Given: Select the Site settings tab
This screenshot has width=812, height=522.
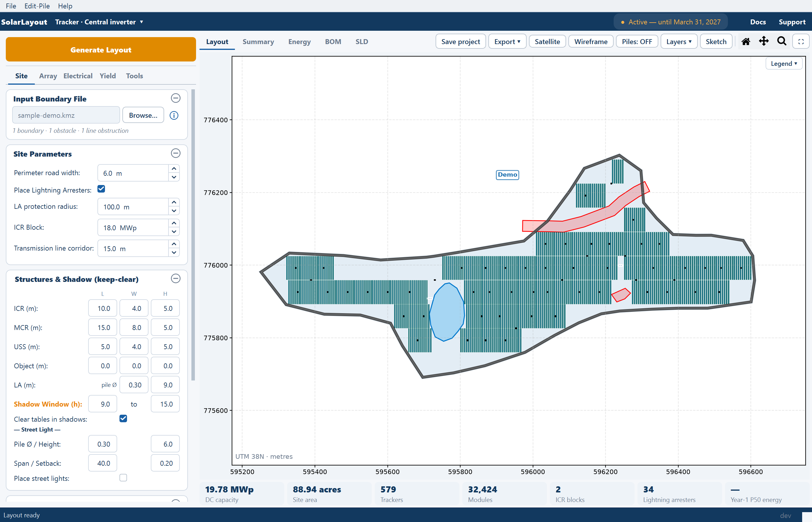Looking at the screenshot, I should [21, 76].
